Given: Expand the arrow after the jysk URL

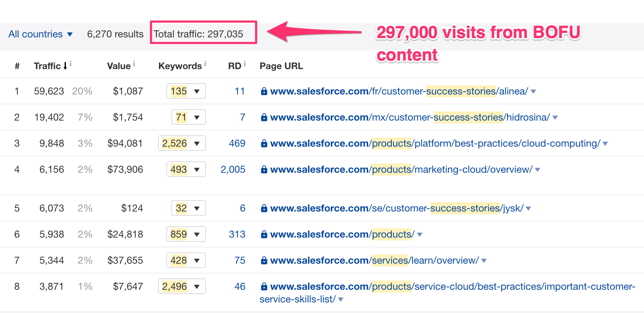Looking at the screenshot, I should (x=528, y=209).
